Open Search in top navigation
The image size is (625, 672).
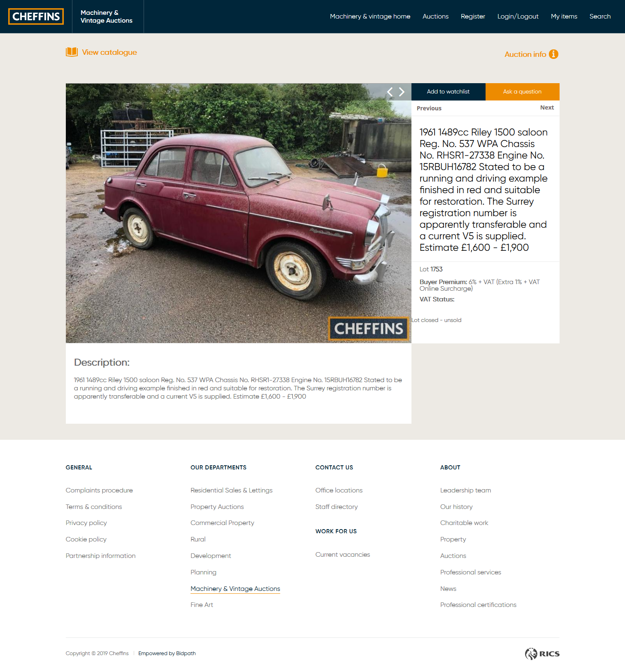600,16
